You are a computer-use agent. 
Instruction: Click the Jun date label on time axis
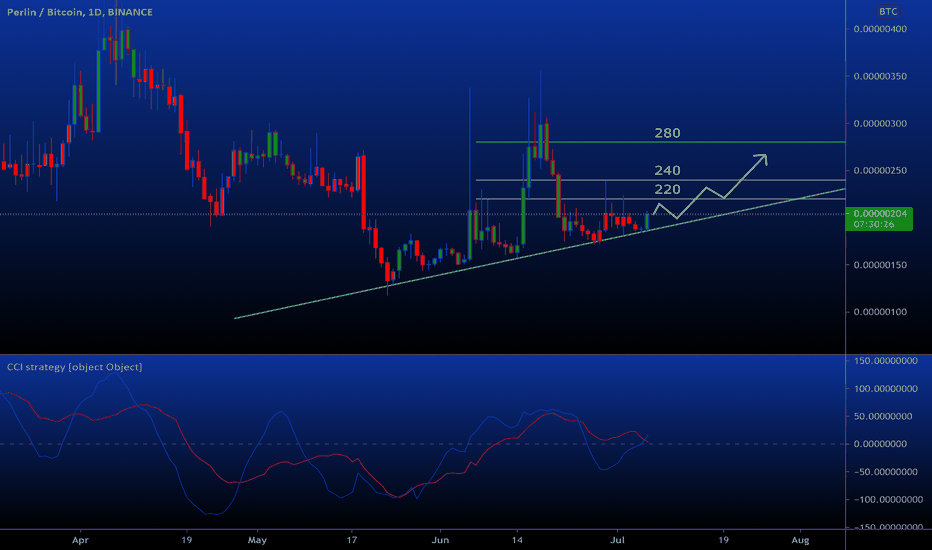tap(440, 540)
